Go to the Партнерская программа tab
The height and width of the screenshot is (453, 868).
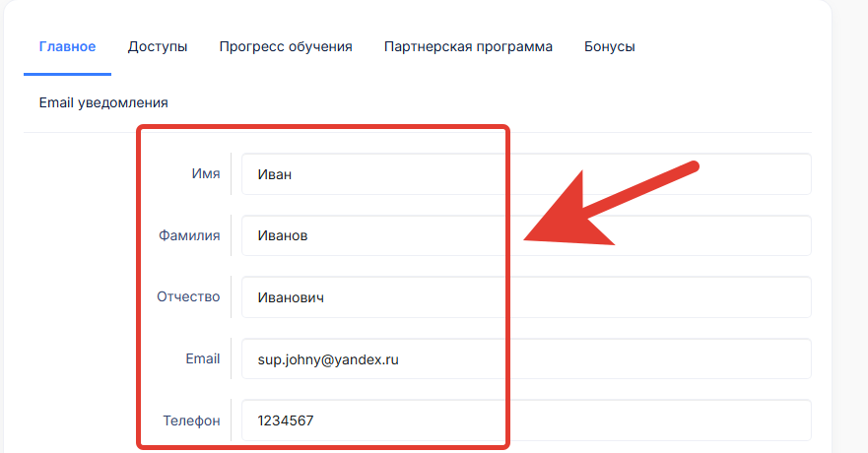tap(468, 46)
